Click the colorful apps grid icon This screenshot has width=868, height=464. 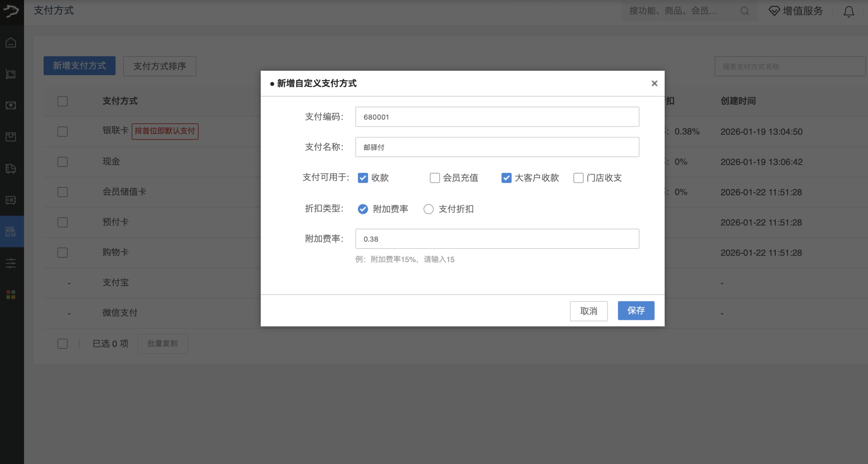(11, 295)
